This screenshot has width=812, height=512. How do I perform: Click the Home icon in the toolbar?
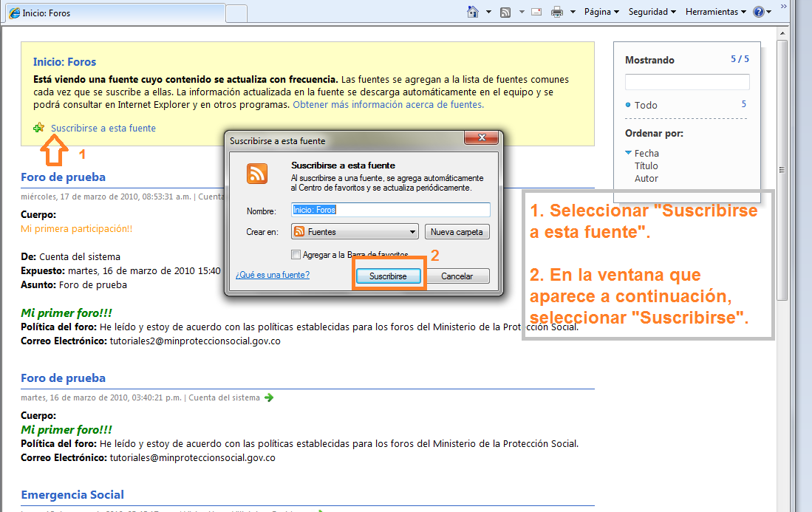click(x=473, y=12)
